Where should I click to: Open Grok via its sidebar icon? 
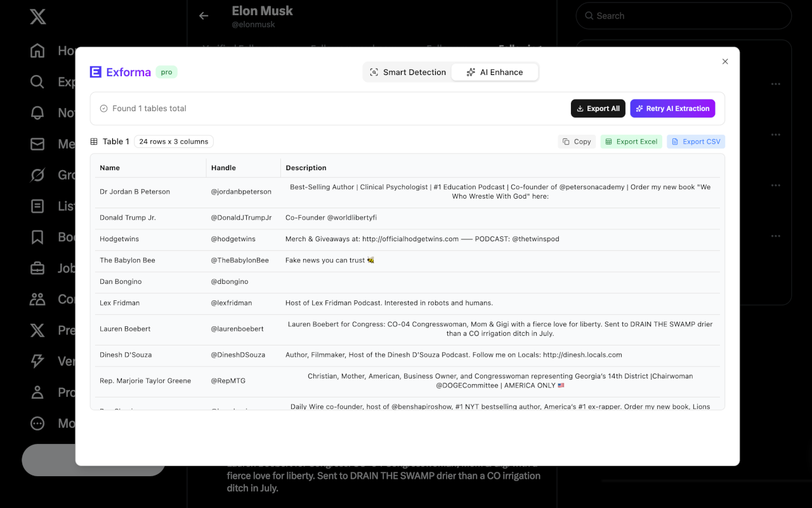37,175
